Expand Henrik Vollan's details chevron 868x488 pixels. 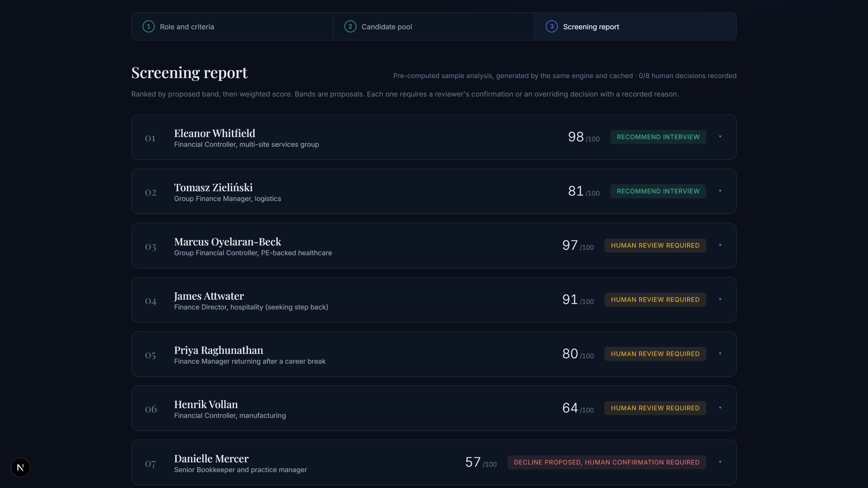coord(720,408)
